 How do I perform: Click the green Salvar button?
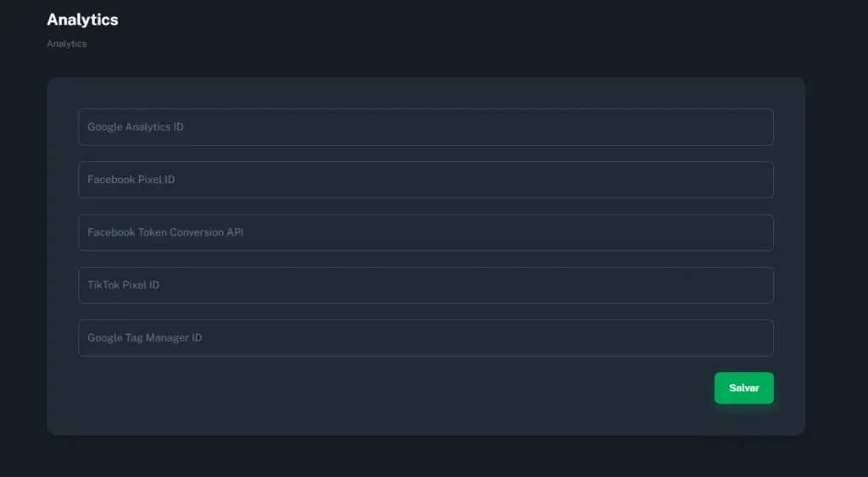point(743,388)
